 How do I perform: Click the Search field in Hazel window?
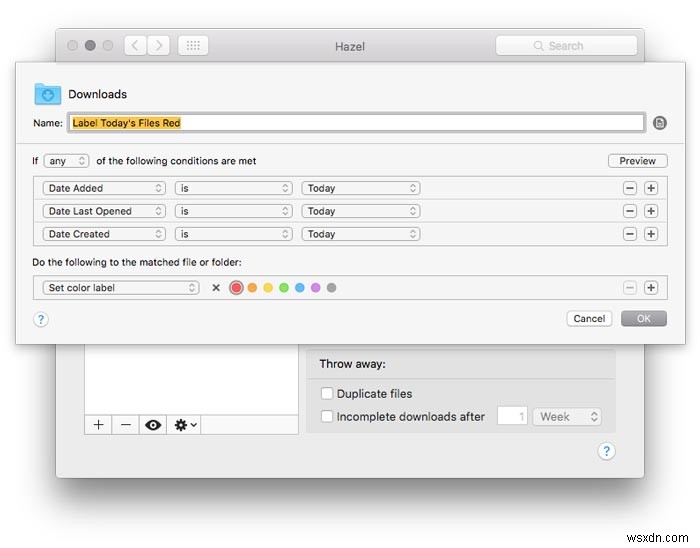pyautogui.click(x=566, y=46)
